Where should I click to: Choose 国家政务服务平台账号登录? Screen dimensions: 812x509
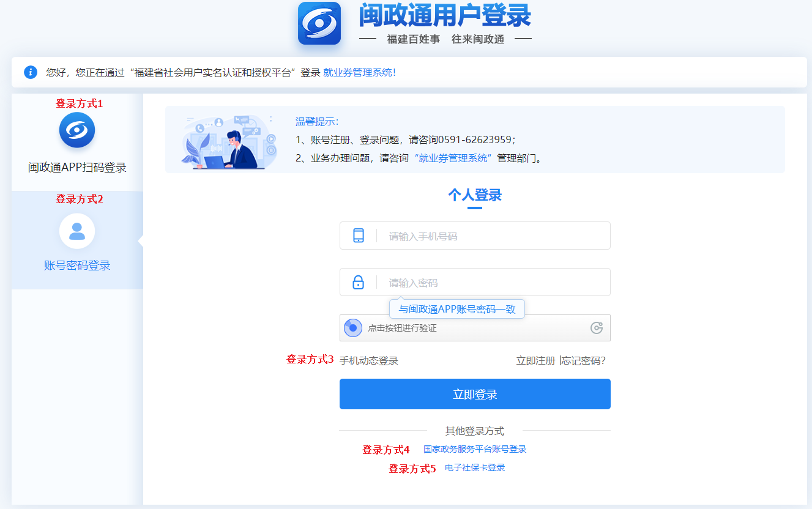pyautogui.click(x=475, y=449)
